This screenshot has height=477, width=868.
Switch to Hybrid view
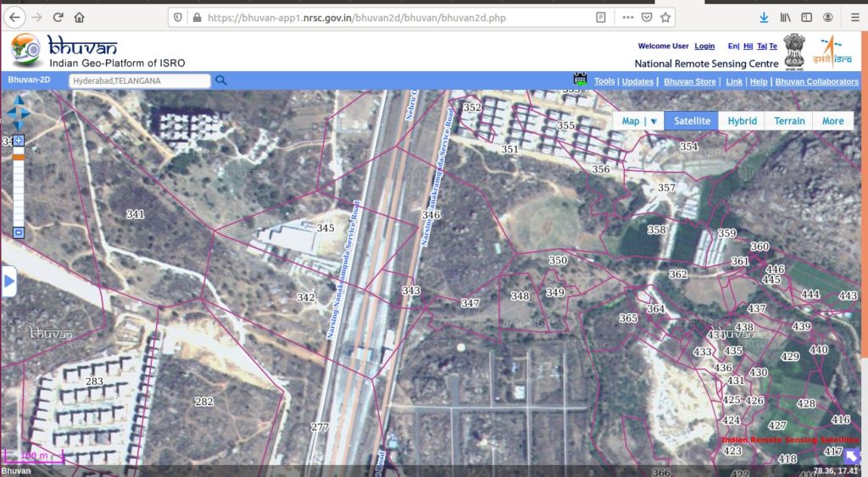pyautogui.click(x=742, y=120)
